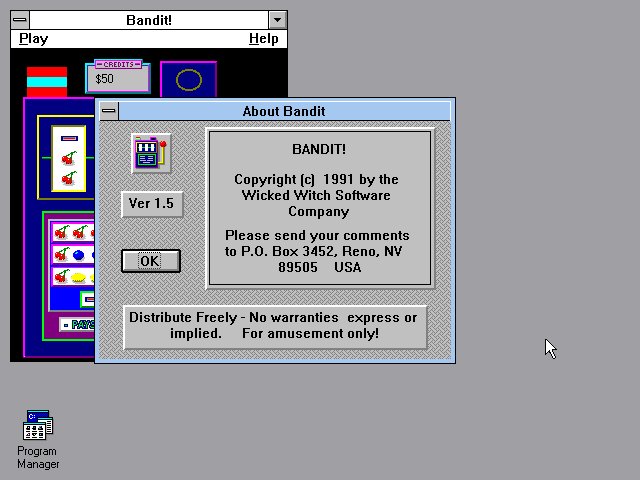Click the BANDIT! heading in About dialog
Image resolution: width=640 pixels, height=480 pixels.
[x=319, y=149]
